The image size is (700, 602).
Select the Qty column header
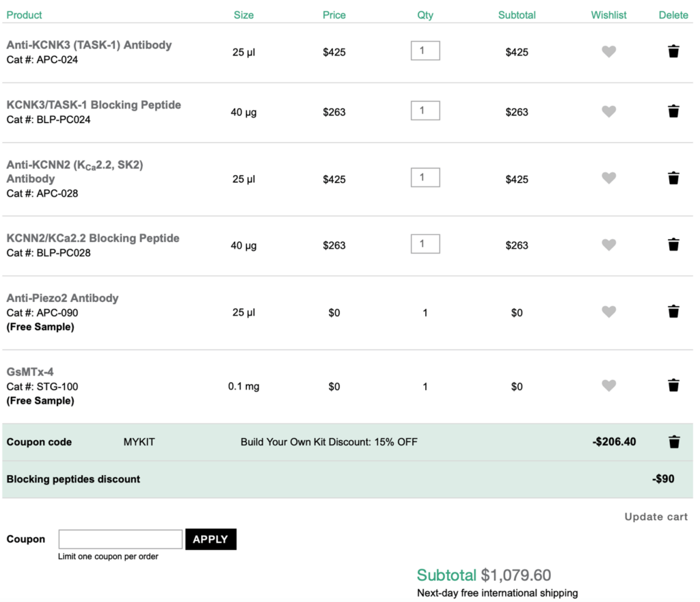click(425, 15)
